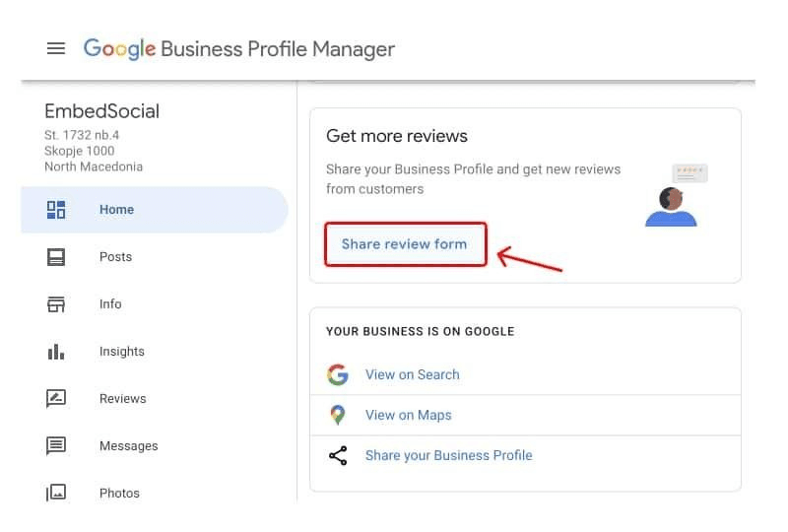
Task: Select Home in the sidebar menu
Action: tap(116, 210)
